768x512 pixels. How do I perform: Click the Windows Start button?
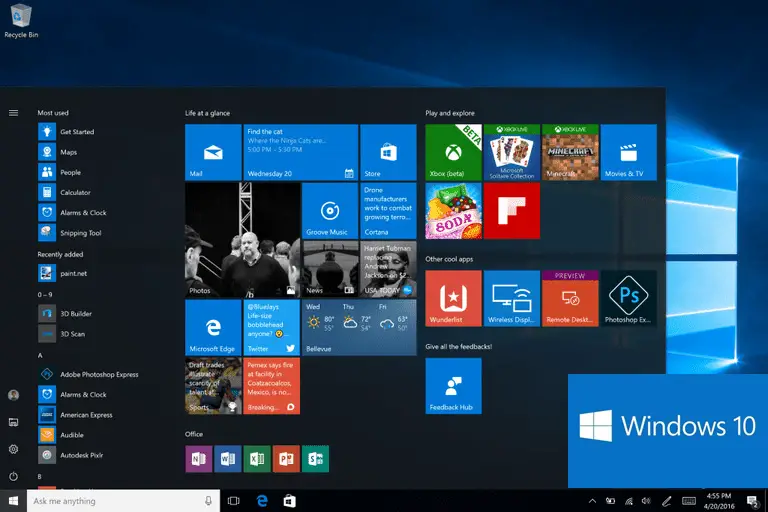pos(13,501)
